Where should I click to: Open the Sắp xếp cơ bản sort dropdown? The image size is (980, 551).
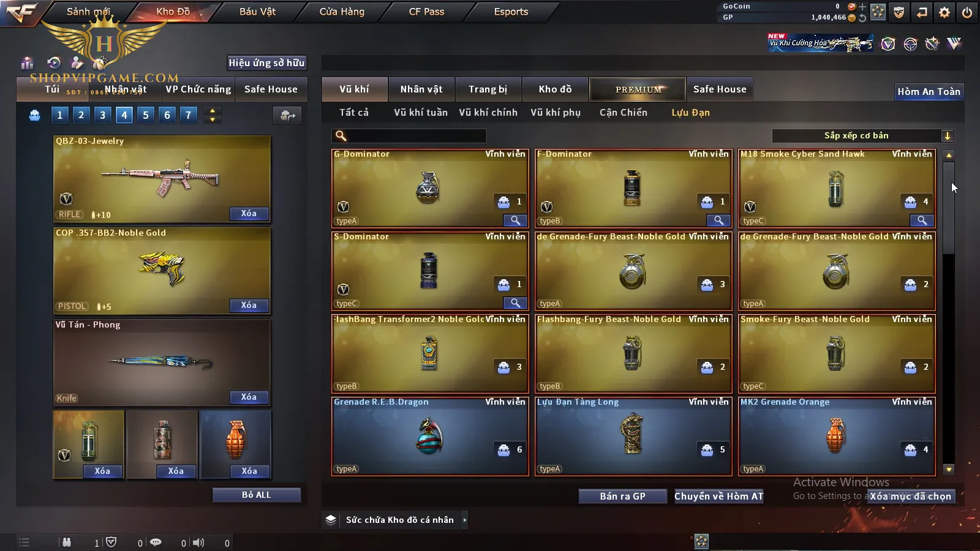(x=862, y=136)
